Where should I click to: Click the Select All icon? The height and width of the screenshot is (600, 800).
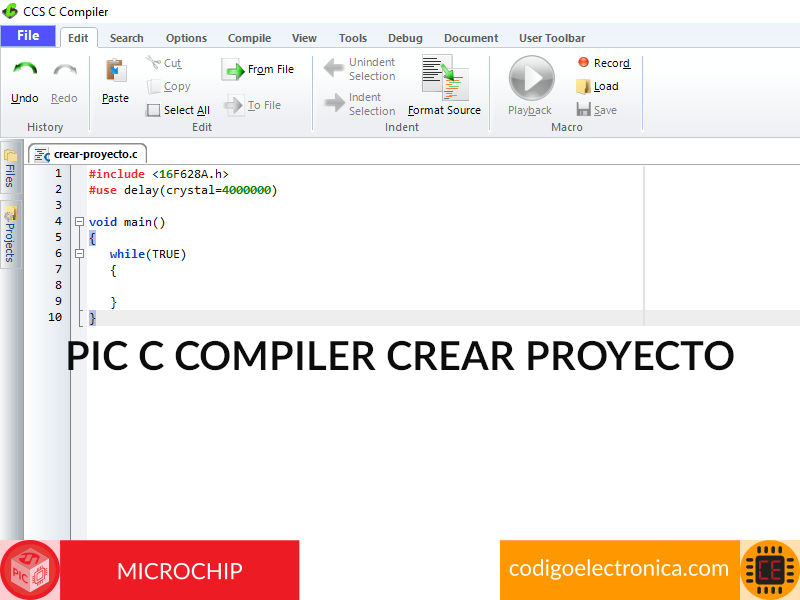[153, 110]
